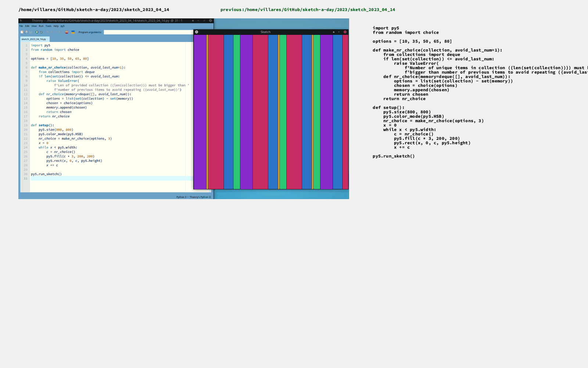This screenshot has height=368, width=588.
Task: Click the Sketch window title bar text
Action: point(265,32)
